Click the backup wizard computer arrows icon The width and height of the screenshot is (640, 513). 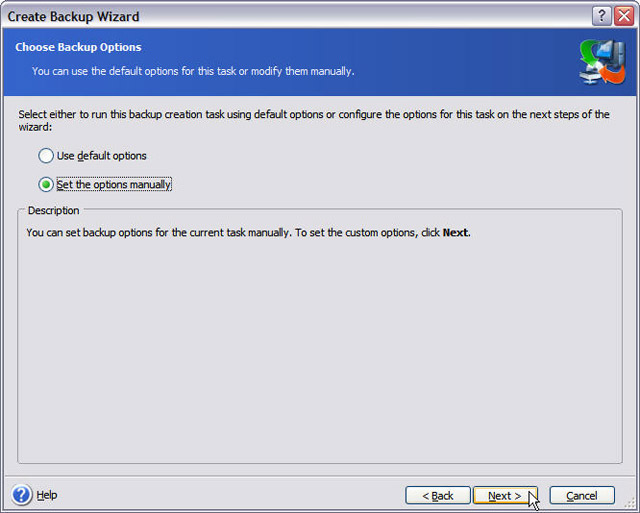[x=602, y=62]
